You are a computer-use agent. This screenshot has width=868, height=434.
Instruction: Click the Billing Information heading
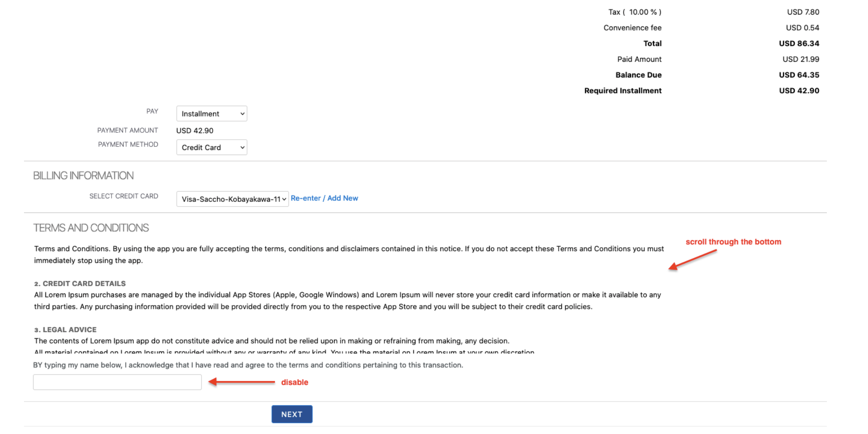[x=83, y=176]
